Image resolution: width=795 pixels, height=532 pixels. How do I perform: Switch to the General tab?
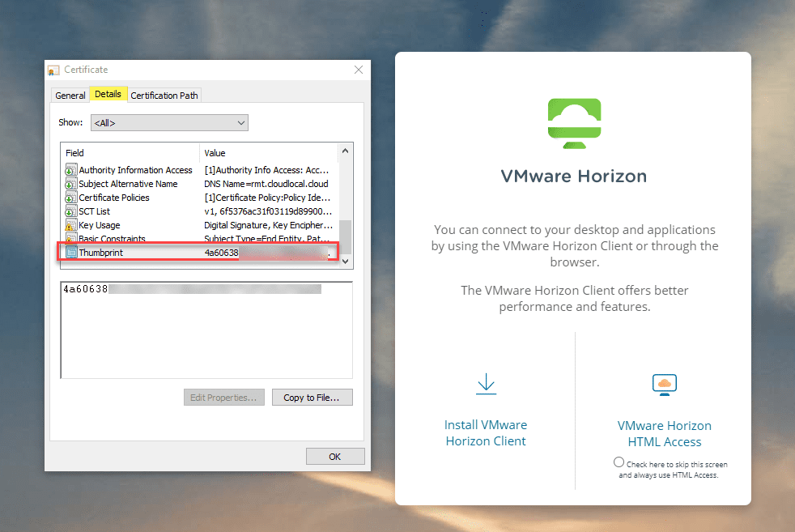click(70, 96)
